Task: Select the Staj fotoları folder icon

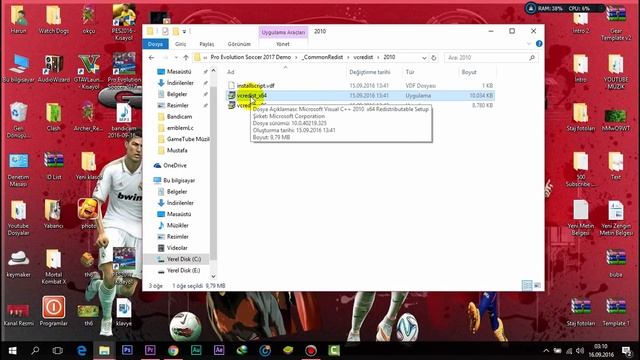Action: pos(580,117)
